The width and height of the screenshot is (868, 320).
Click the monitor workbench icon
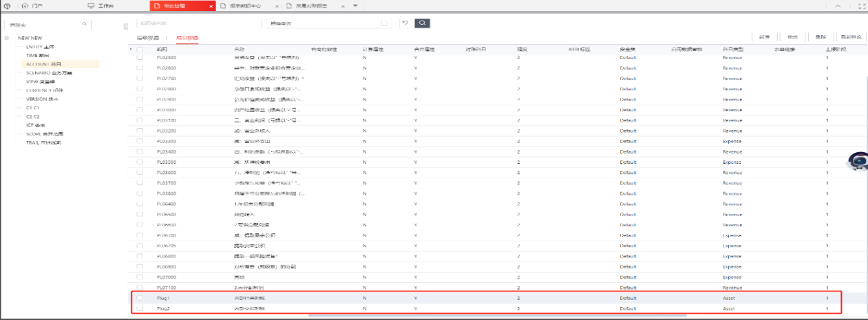pyautogui.click(x=91, y=6)
